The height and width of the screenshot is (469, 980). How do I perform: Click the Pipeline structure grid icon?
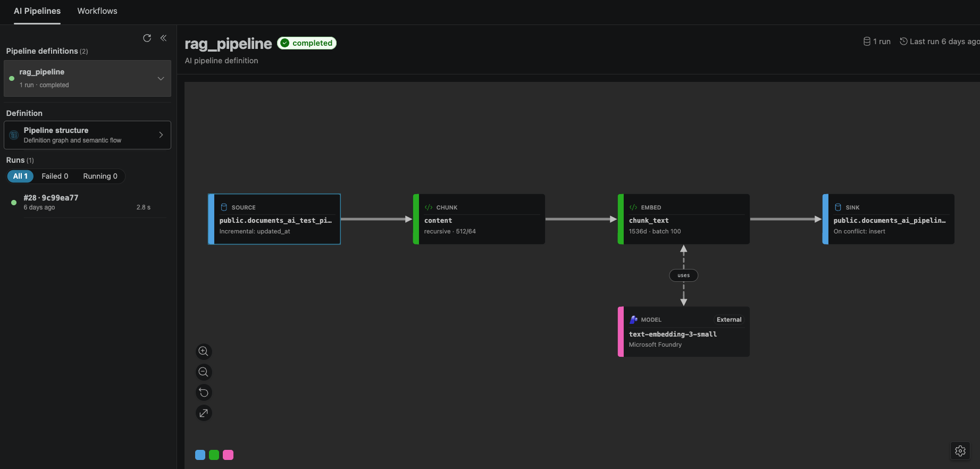pos(14,135)
